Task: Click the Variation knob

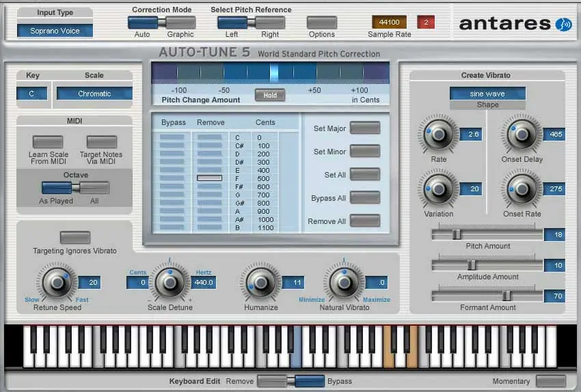Action: coord(439,188)
